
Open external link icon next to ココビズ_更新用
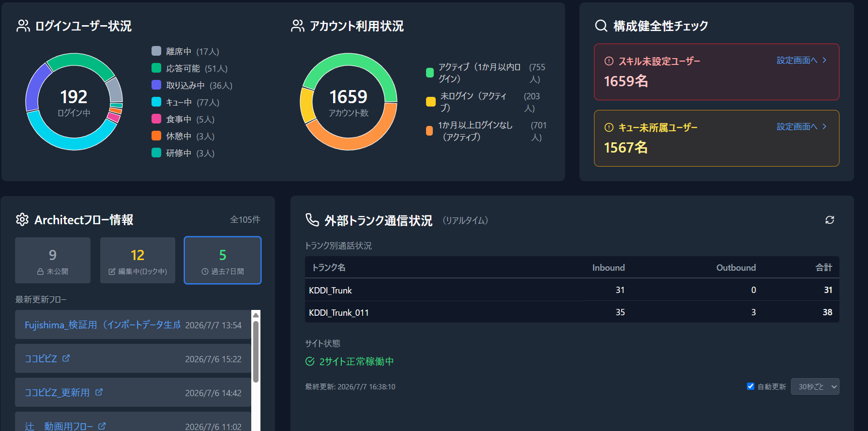tap(99, 392)
